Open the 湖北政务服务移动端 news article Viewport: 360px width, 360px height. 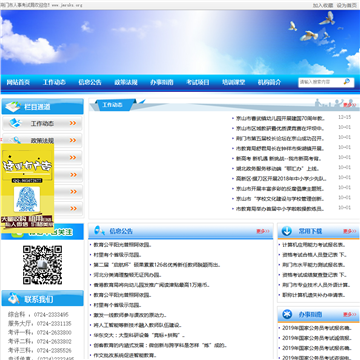[x=277, y=169]
